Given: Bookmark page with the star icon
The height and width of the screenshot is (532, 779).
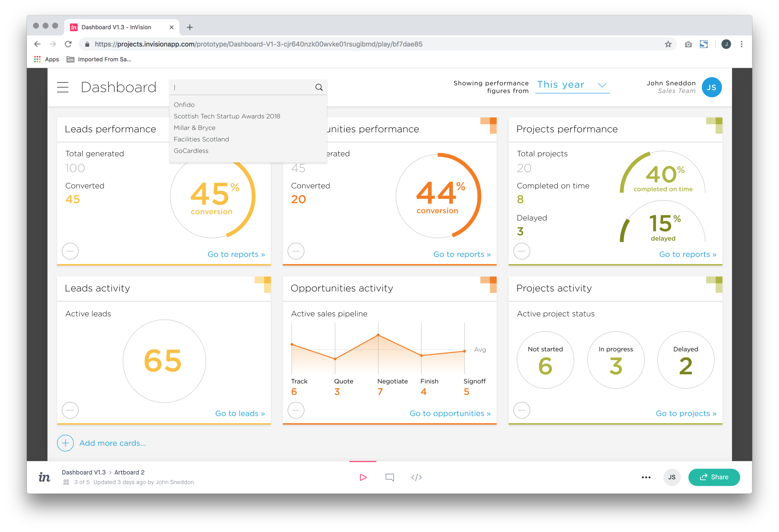Looking at the screenshot, I should [x=668, y=44].
